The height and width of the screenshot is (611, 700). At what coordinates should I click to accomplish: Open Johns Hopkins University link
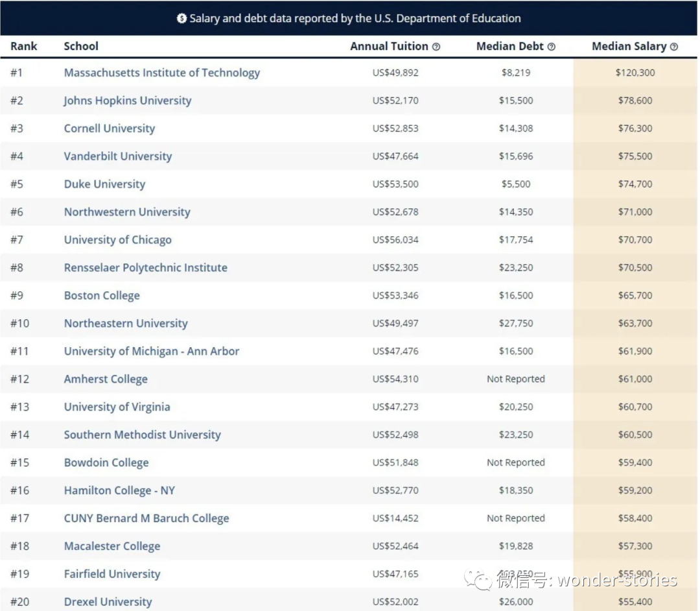pyautogui.click(x=128, y=101)
